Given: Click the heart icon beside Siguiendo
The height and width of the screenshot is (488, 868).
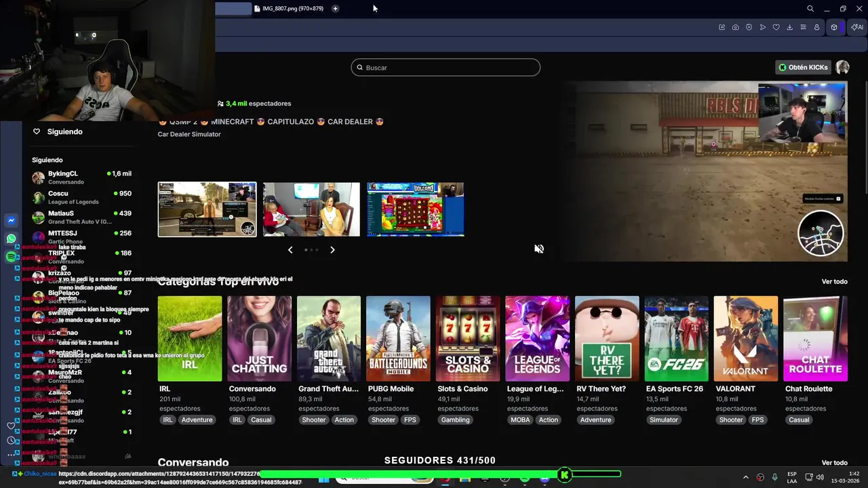Looking at the screenshot, I should [37, 131].
